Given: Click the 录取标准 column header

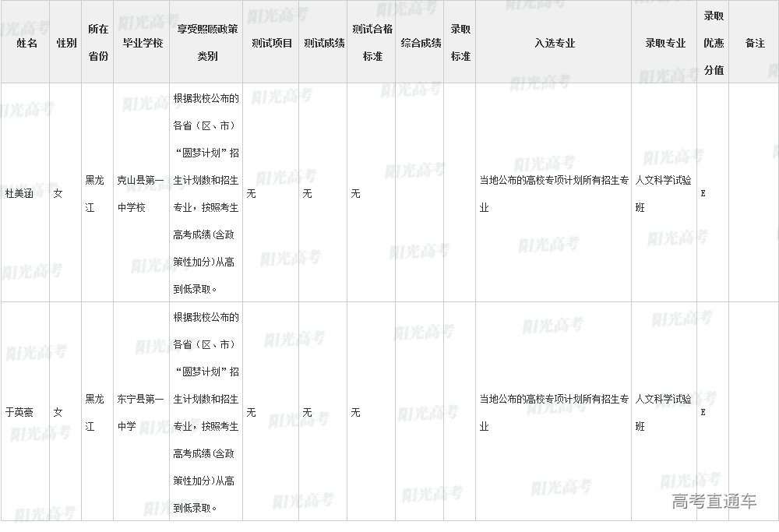Looking at the screenshot, I should click(460, 43).
